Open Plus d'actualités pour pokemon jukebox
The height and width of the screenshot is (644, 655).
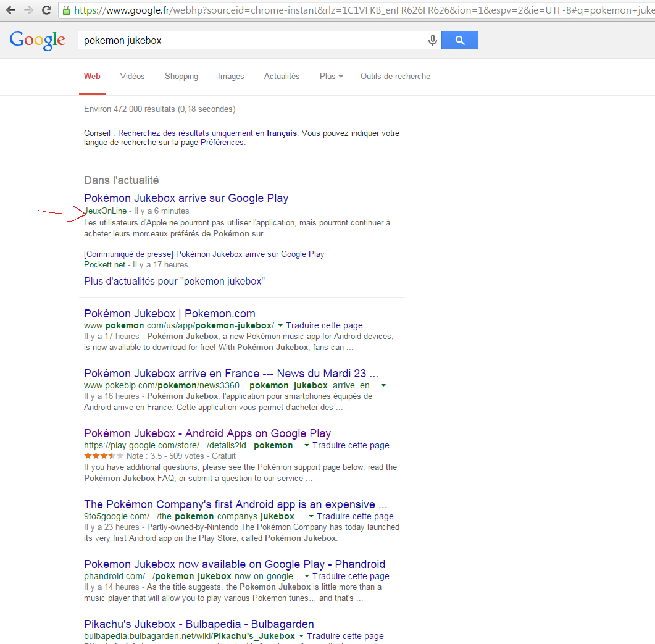pyautogui.click(x=174, y=282)
